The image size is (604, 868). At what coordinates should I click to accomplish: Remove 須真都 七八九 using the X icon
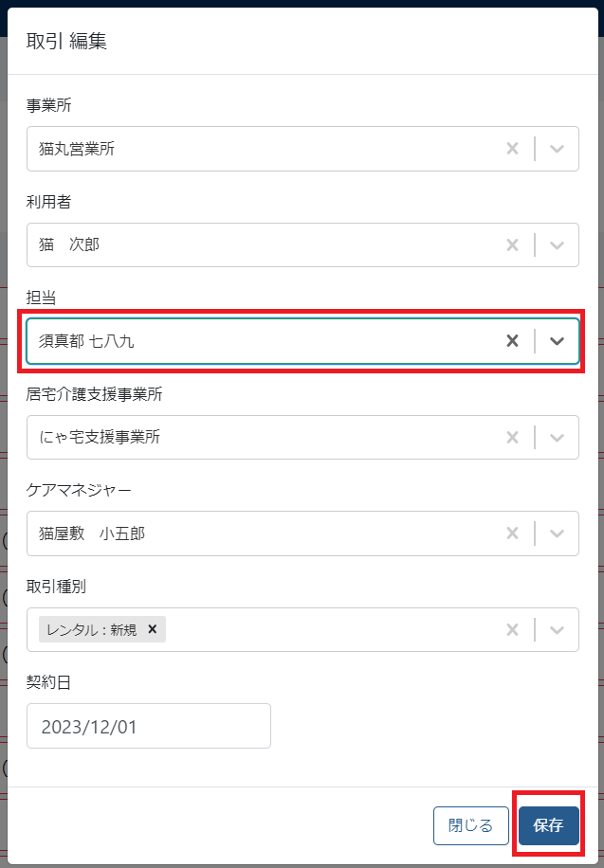(x=512, y=340)
